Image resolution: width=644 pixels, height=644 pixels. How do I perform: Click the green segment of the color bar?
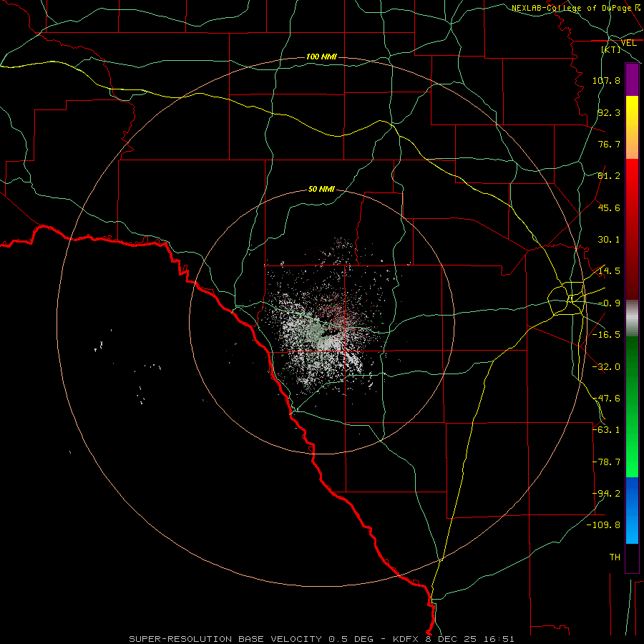point(632,406)
